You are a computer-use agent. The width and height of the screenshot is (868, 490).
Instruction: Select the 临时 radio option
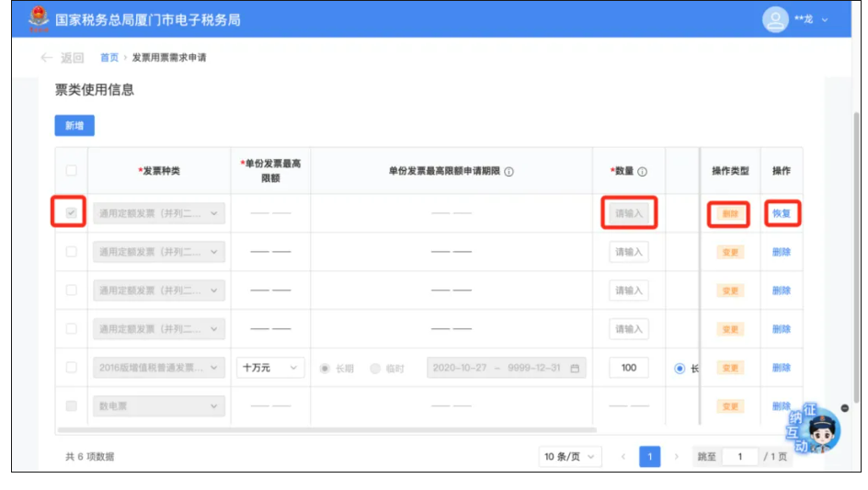(x=375, y=369)
